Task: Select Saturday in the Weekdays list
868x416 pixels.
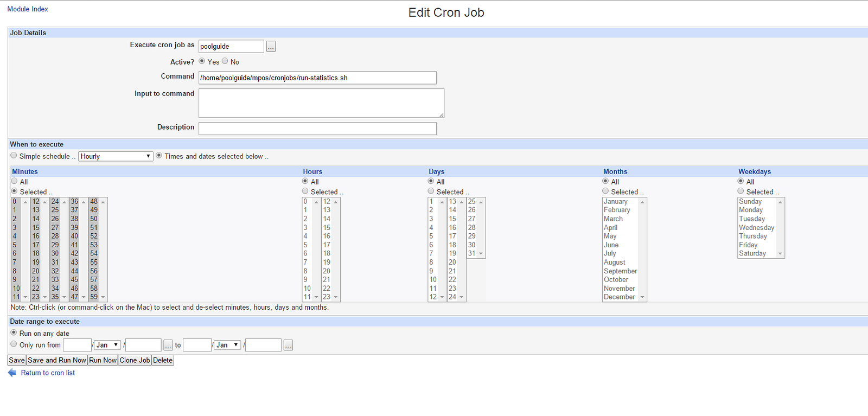Action: 757,254
